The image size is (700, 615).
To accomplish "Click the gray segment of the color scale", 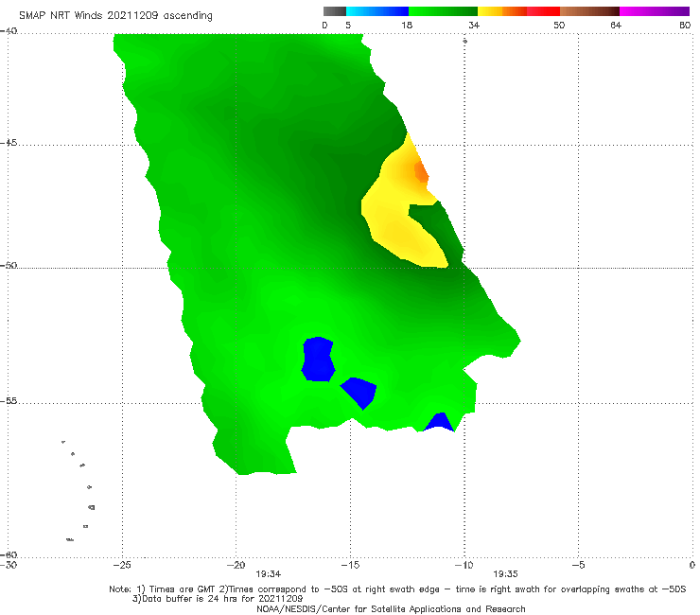I will pos(334,11).
